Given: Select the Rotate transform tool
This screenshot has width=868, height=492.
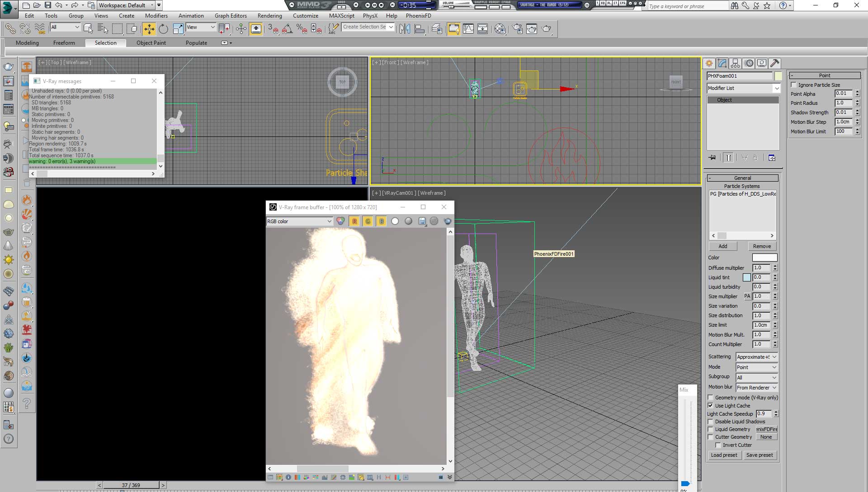Looking at the screenshot, I should pyautogui.click(x=163, y=29).
